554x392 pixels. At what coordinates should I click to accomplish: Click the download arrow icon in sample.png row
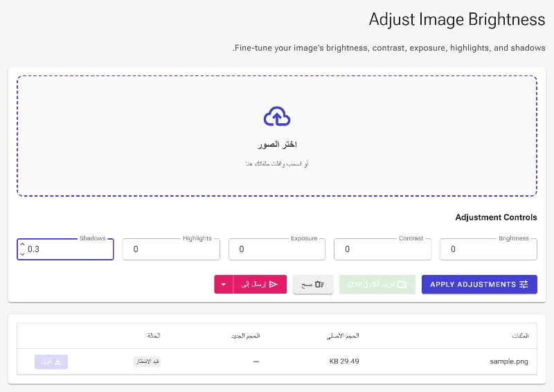coord(58,362)
